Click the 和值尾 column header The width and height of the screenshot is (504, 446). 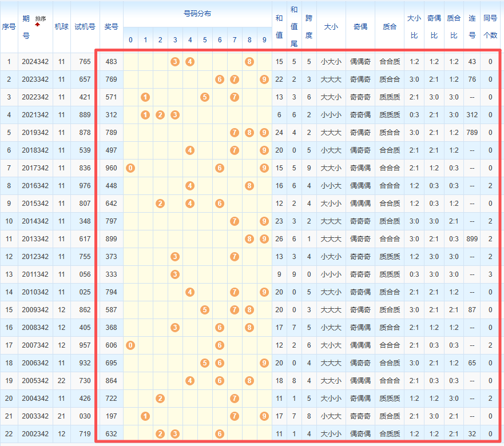coord(294,27)
